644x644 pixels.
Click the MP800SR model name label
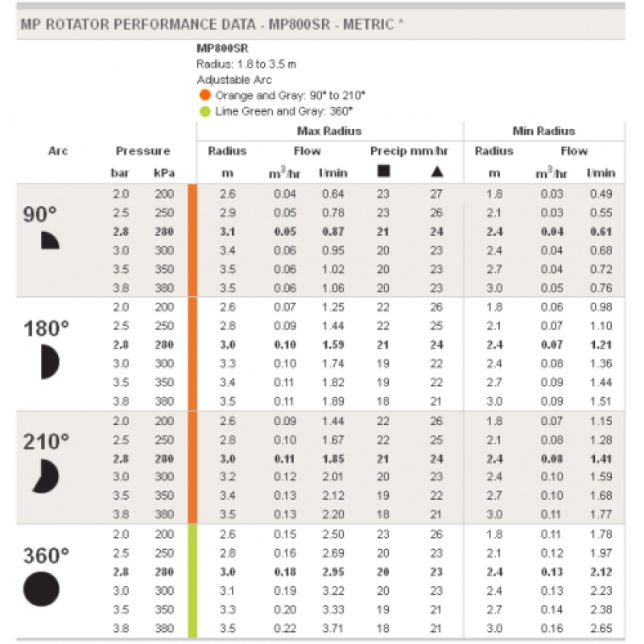click(x=221, y=49)
